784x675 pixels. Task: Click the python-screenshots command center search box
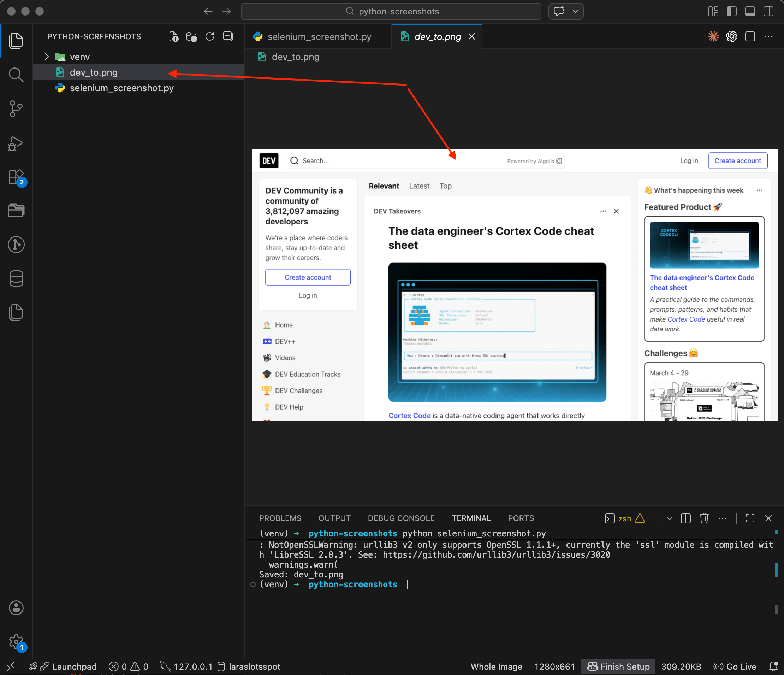pyautogui.click(x=391, y=11)
